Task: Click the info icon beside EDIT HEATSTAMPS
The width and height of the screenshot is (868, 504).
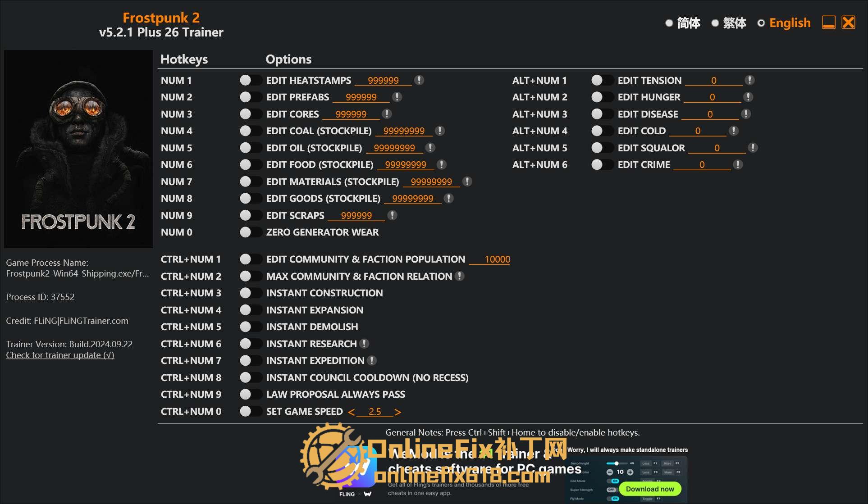Action: click(419, 80)
